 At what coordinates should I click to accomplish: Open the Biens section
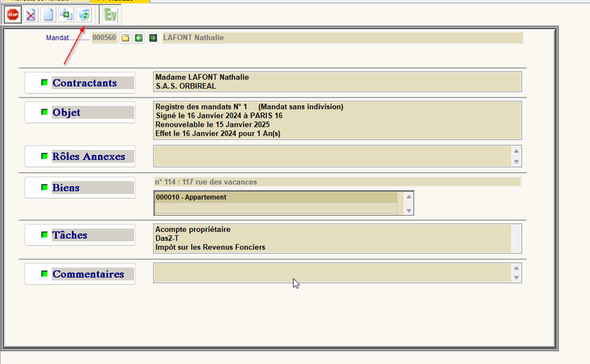(80, 188)
